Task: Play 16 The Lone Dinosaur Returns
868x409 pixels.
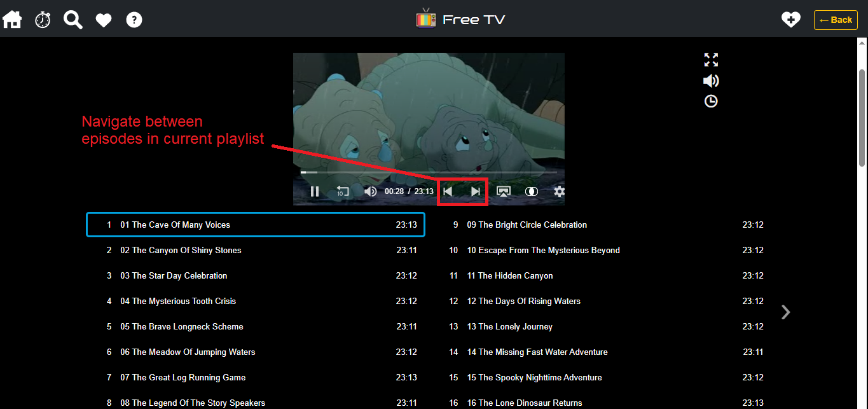Action: click(x=602, y=403)
